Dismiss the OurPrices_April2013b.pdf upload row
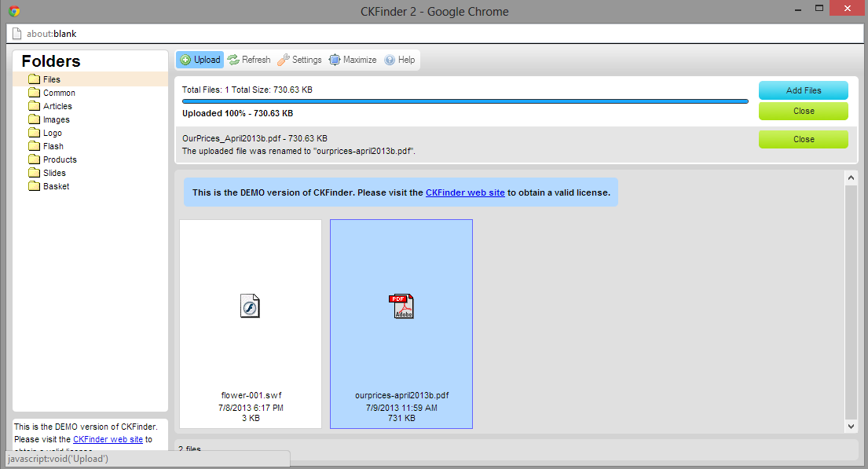 pyautogui.click(x=804, y=139)
